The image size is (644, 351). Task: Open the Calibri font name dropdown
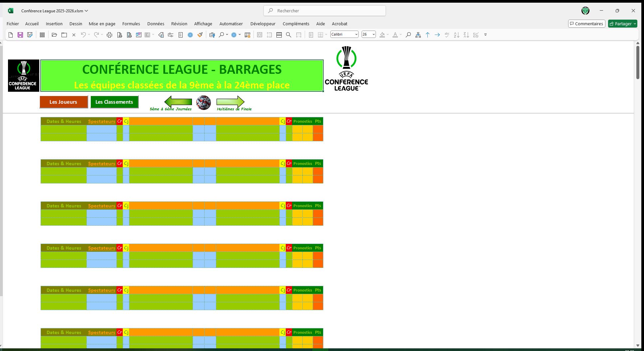pyautogui.click(x=356, y=35)
